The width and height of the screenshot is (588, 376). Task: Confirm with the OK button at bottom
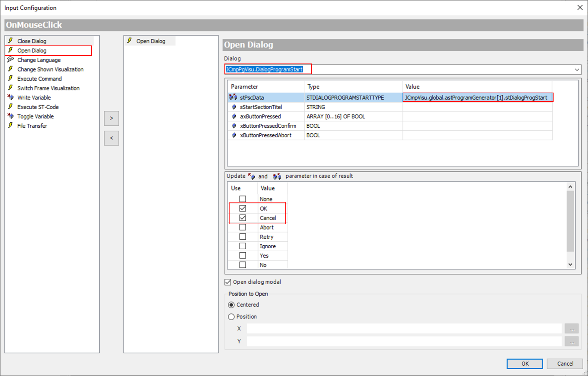[x=524, y=364]
